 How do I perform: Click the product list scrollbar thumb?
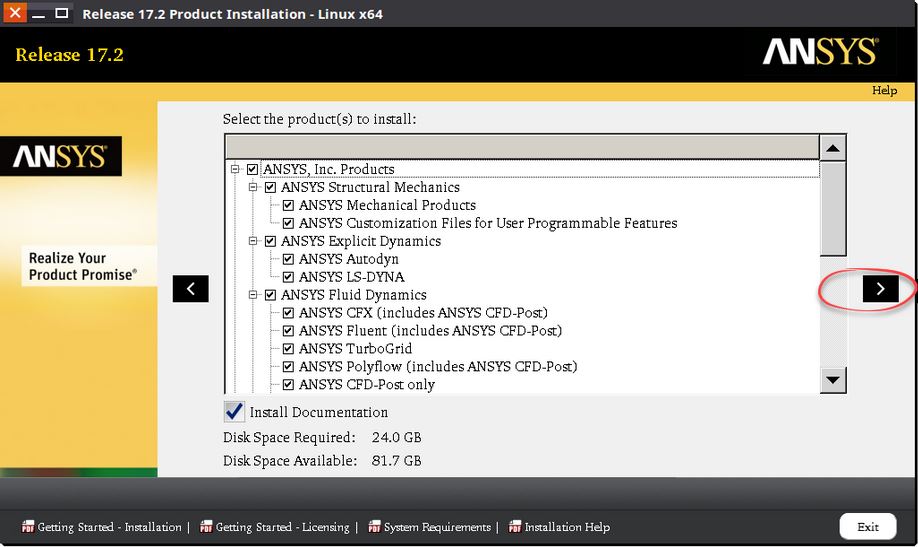pyautogui.click(x=833, y=209)
